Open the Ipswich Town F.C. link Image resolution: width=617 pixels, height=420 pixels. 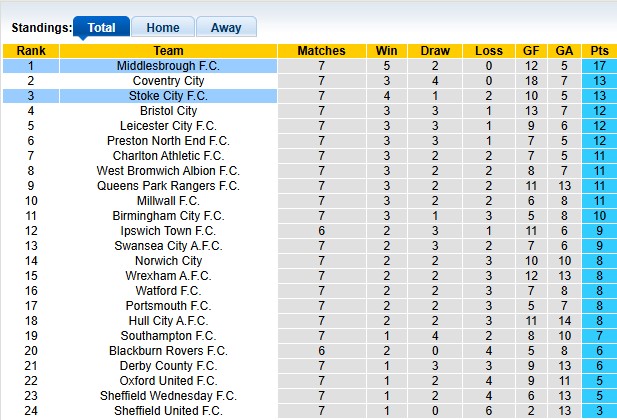[168, 231]
